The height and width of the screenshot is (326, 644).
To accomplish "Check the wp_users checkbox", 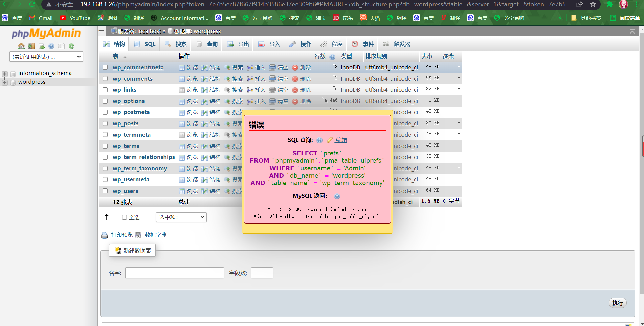I will 105,191.
